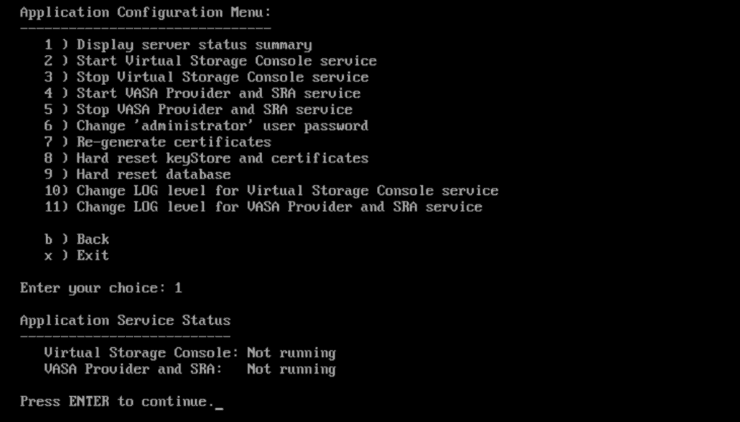Select the Re-generate certificates option

pyautogui.click(x=158, y=142)
